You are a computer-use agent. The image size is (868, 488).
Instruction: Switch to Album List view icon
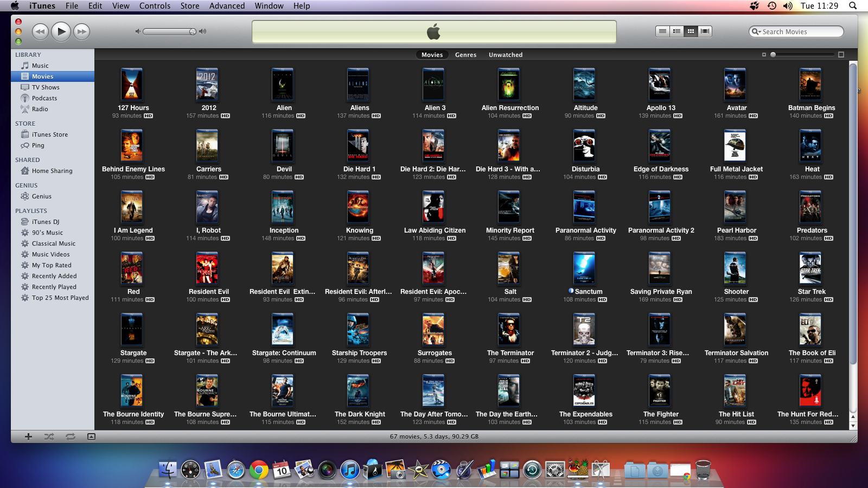click(x=676, y=31)
